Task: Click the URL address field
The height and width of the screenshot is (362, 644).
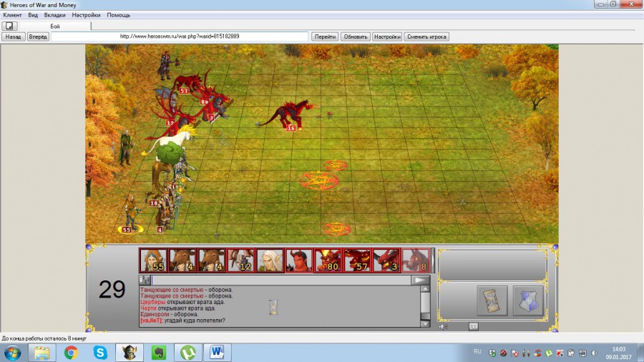Action: click(180, 36)
